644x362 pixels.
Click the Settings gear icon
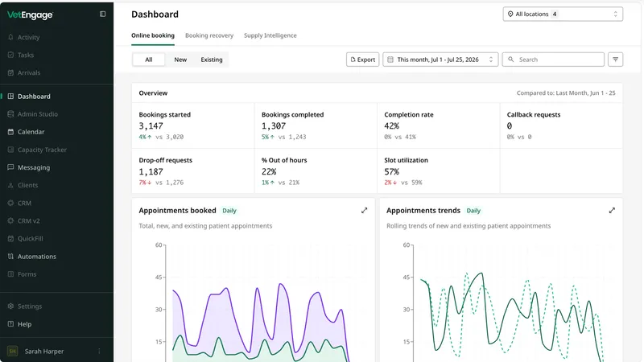[10, 306]
